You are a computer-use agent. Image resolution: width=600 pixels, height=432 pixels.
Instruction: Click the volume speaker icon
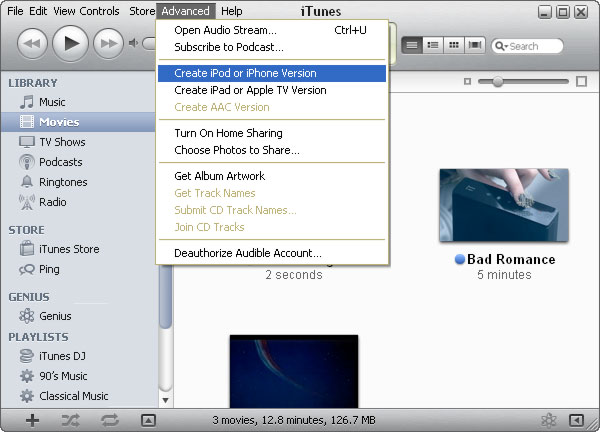pos(134,43)
